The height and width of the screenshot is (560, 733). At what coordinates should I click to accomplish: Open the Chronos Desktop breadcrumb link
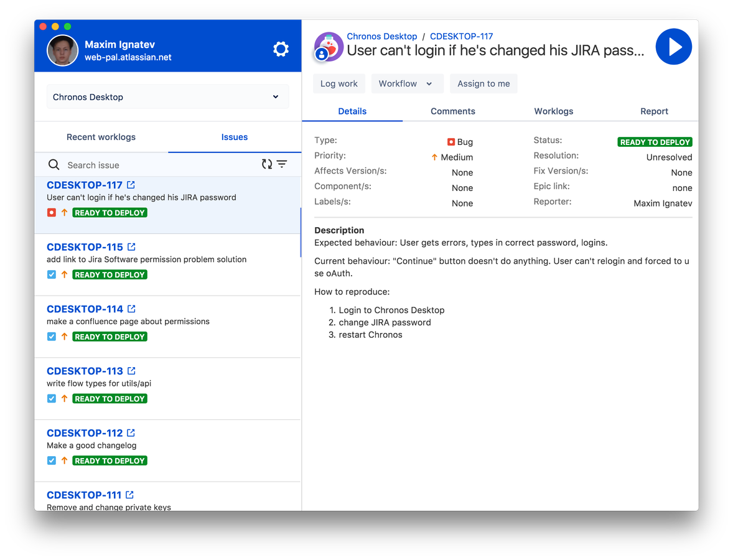pos(382,36)
